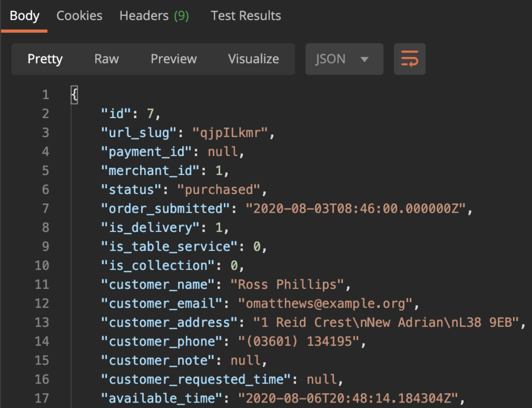The image size is (532, 408).
Task: Click line number 17 in the gutter
Action: click(42, 398)
